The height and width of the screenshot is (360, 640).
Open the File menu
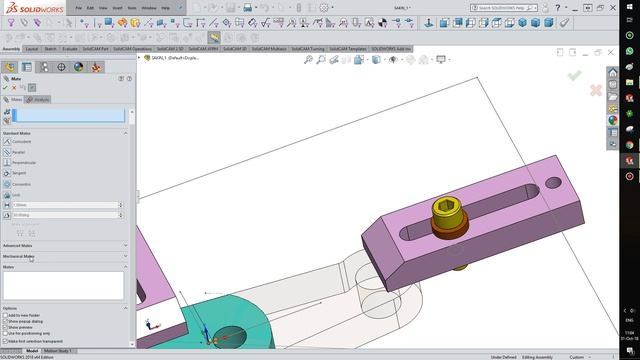(78, 8)
